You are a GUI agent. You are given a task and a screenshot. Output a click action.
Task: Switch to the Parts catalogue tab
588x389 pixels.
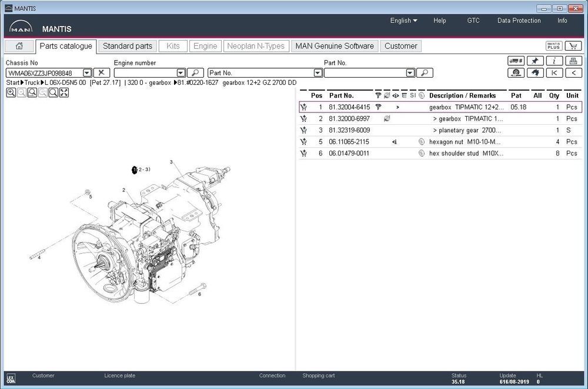click(66, 46)
